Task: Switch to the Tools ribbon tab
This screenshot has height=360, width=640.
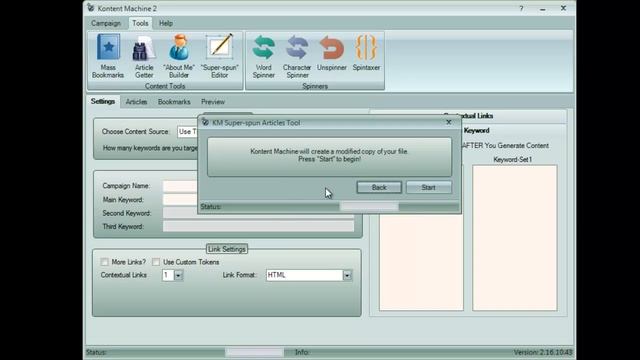Action: (140, 23)
